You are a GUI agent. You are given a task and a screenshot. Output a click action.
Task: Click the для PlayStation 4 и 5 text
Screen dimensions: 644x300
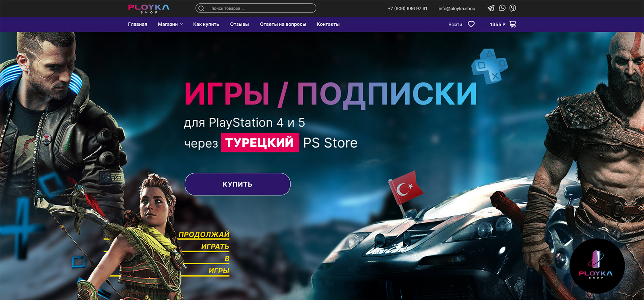click(x=244, y=122)
